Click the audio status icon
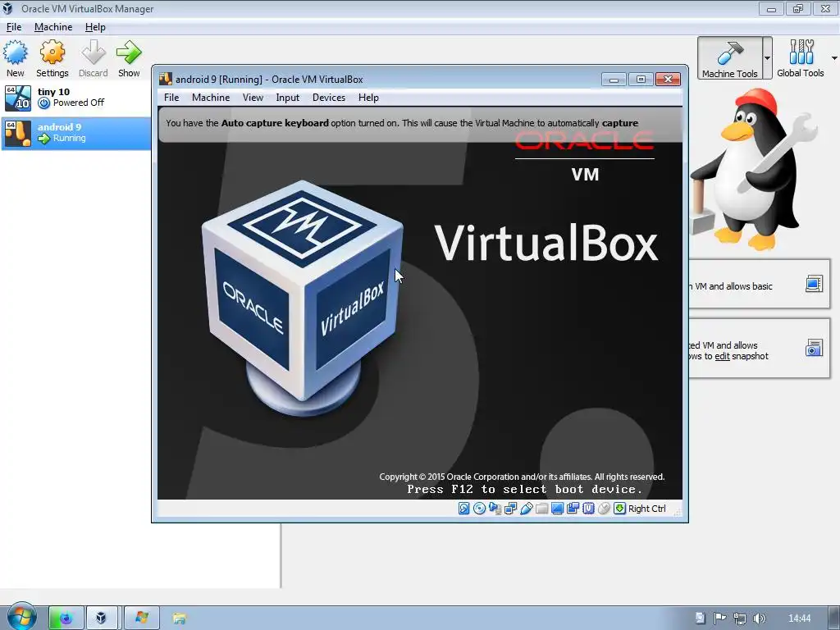 [x=495, y=509]
